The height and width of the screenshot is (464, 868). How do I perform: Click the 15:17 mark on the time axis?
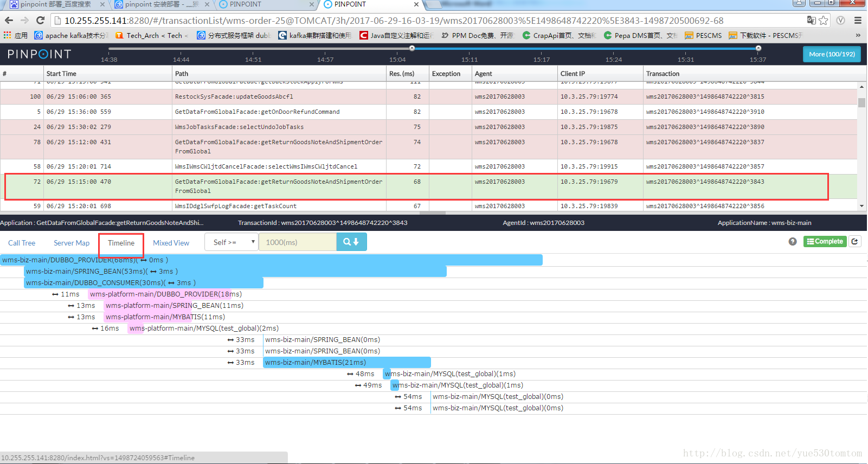(x=542, y=60)
